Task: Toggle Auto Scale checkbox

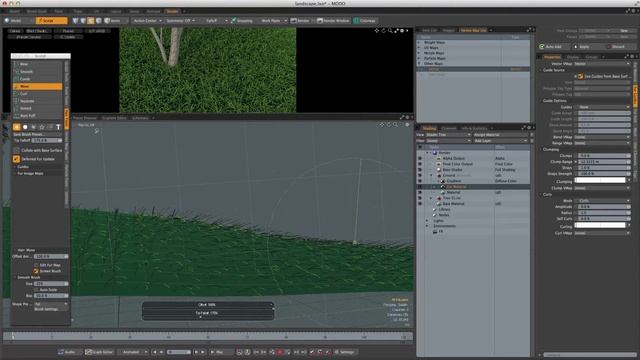Action: tap(36, 289)
